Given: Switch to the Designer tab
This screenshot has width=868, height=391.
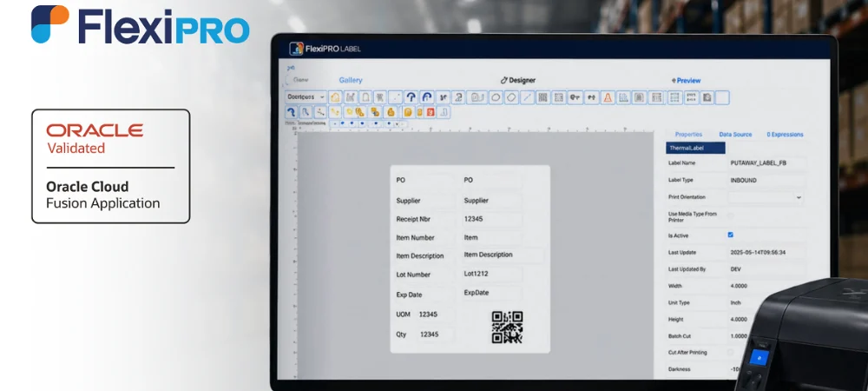Looking at the screenshot, I should click(518, 80).
